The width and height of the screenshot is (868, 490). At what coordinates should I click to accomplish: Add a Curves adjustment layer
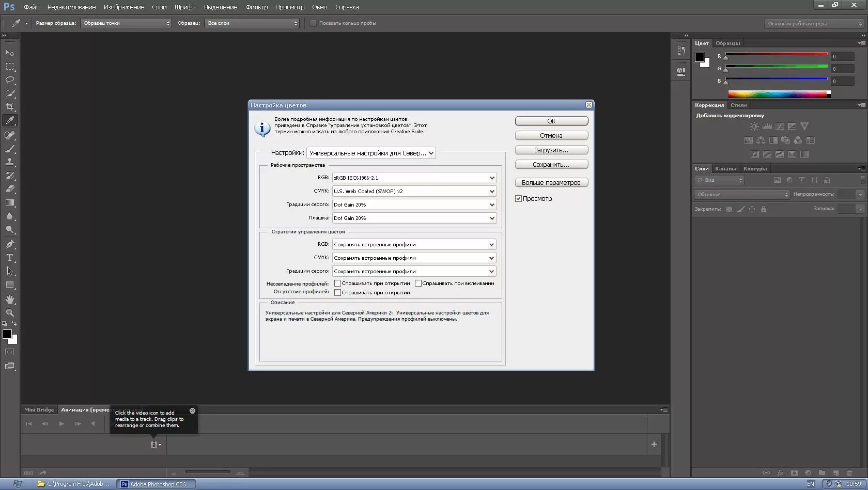click(779, 126)
